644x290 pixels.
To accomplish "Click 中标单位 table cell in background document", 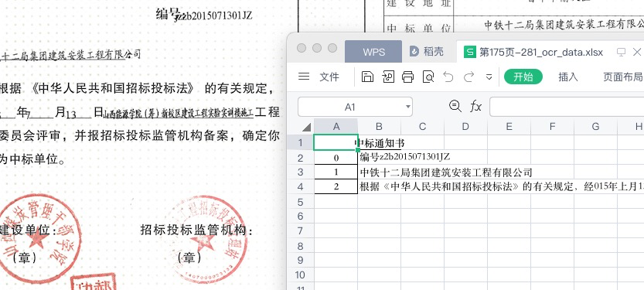I will pyautogui.click(x=418, y=27).
